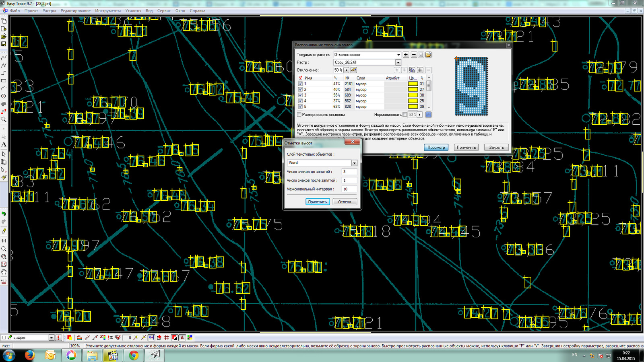Open the Word text layer dropdown
Viewport: 644px width, 362px height.
[354, 163]
